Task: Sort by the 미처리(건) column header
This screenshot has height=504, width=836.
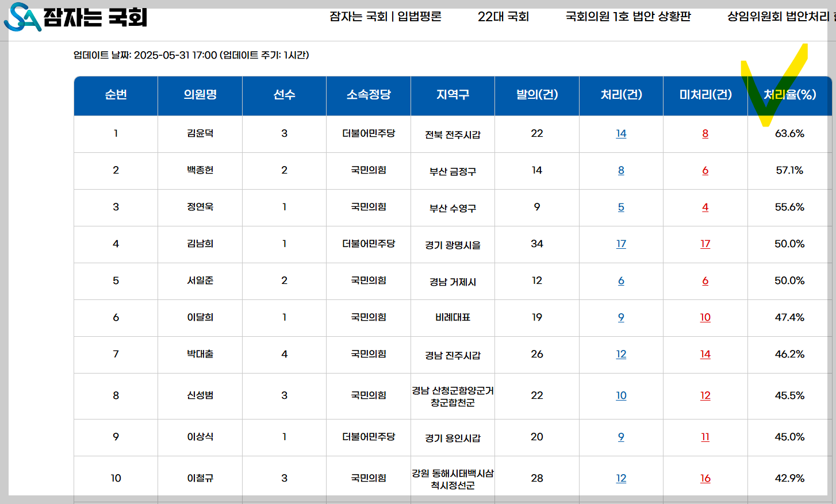Action: [705, 95]
